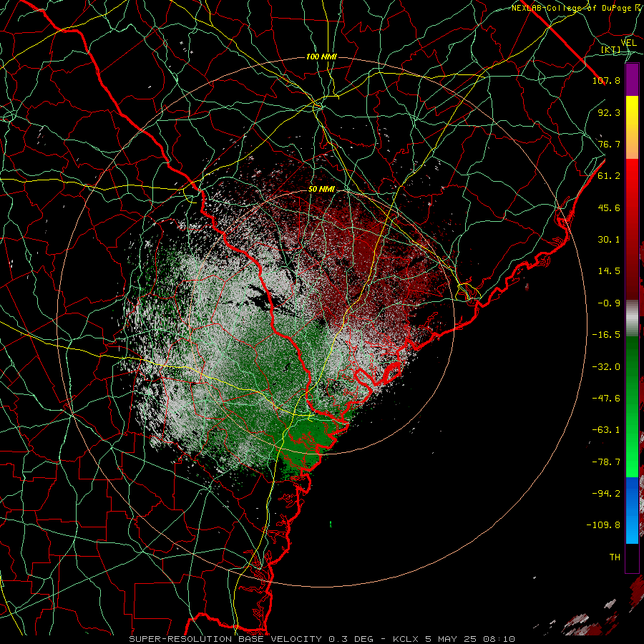Click the 'SUPER-RESOLUTION BASE VELOCITY' caption text
644x644 pixels.
click(x=227, y=639)
